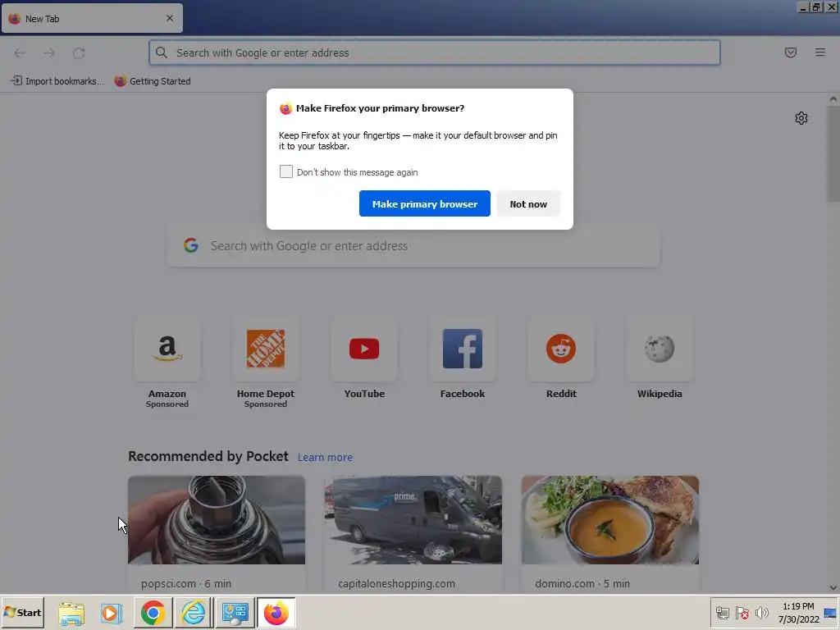Dismiss dialog with Not now button

pyautogui.click(x=528, y=203)
